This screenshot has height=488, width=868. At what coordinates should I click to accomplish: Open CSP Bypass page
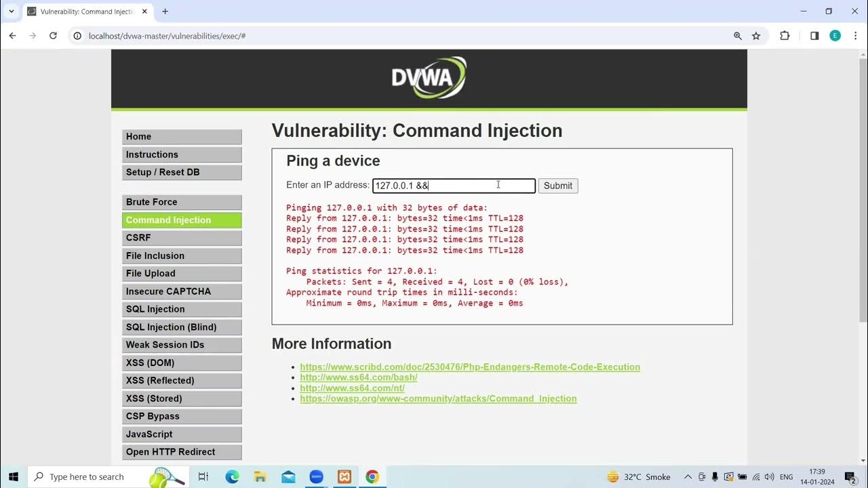(x=182, y=416)
